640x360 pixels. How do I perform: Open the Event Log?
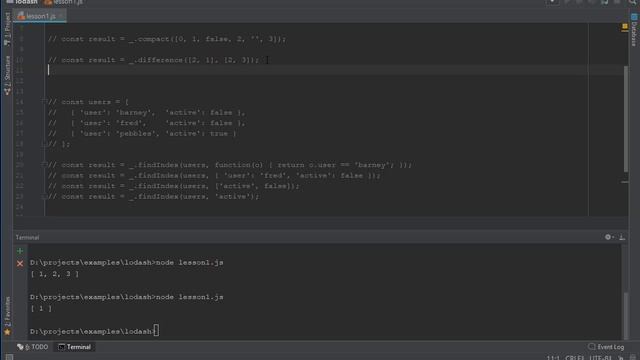pos(606,347)
